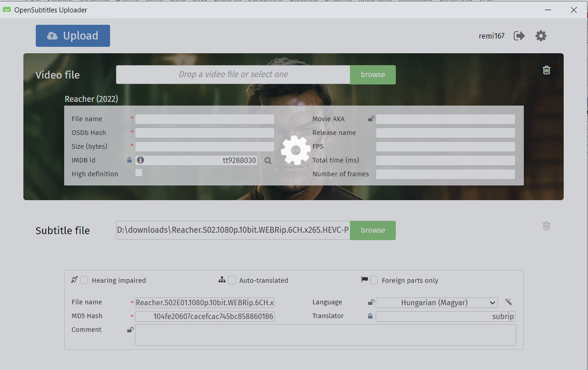
Task: Click the Translator field with subrip
Action: pyautogui.click(x=445, y=316)
